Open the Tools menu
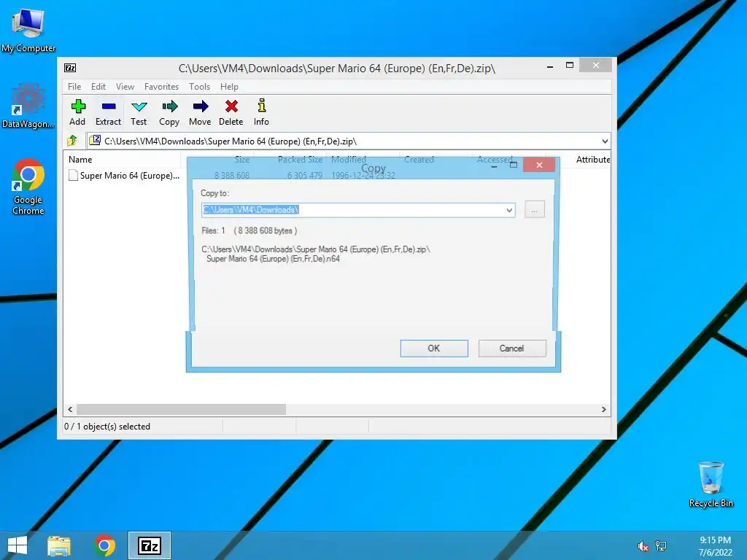This screenshot has height=560, width=747. coord(199,87)
